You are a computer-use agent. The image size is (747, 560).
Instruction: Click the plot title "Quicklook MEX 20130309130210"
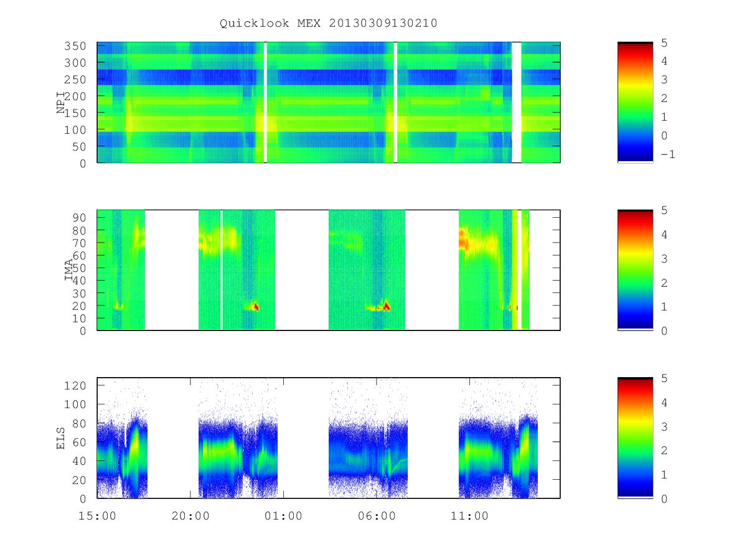[329, 24]
